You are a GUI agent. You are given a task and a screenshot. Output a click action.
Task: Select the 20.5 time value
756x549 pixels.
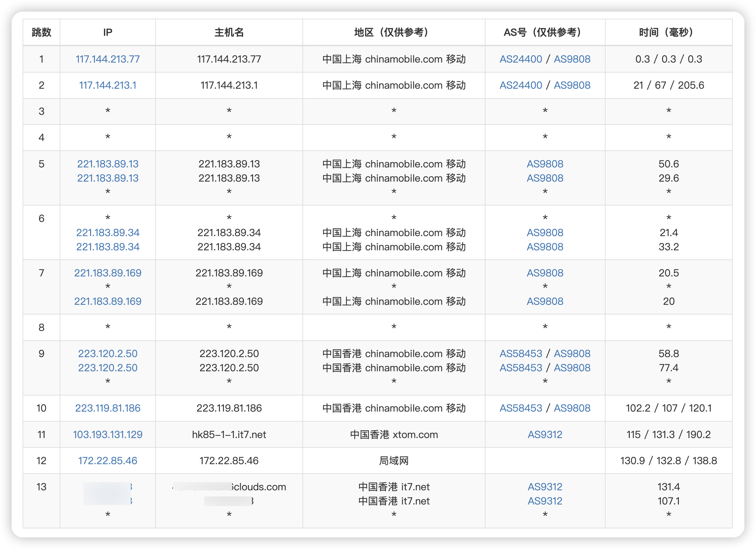[x=669, y=273]
